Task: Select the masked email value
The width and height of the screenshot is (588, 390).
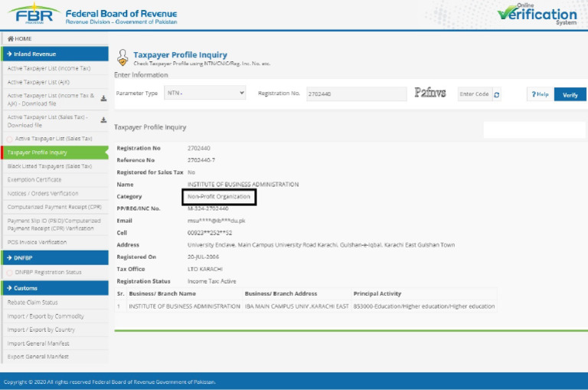Action: (x=216, y=221)
